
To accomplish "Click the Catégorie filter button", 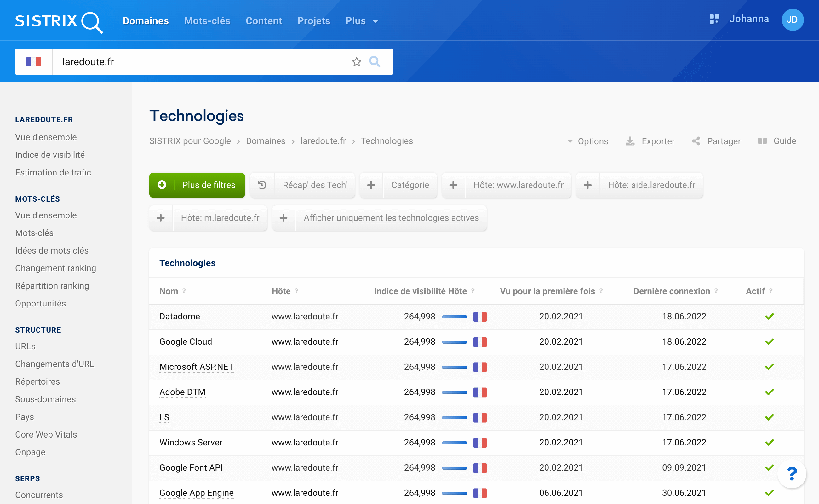I will 398,185.
